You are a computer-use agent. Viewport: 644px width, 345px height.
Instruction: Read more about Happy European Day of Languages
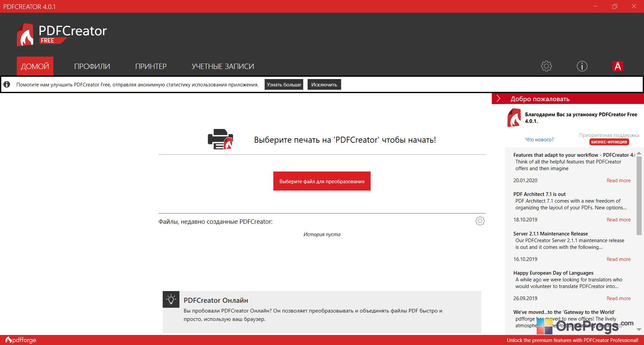pos(619,298)
